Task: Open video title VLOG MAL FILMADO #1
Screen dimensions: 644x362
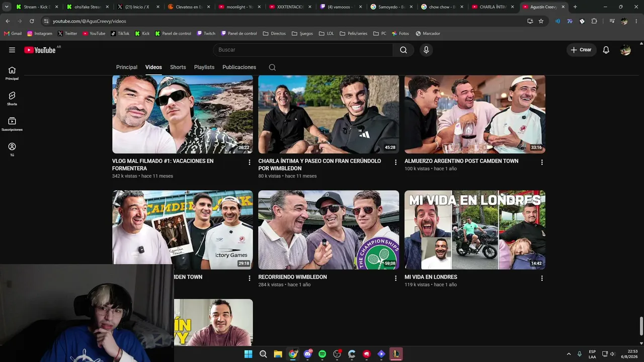Action: click(x=163, y=165)
